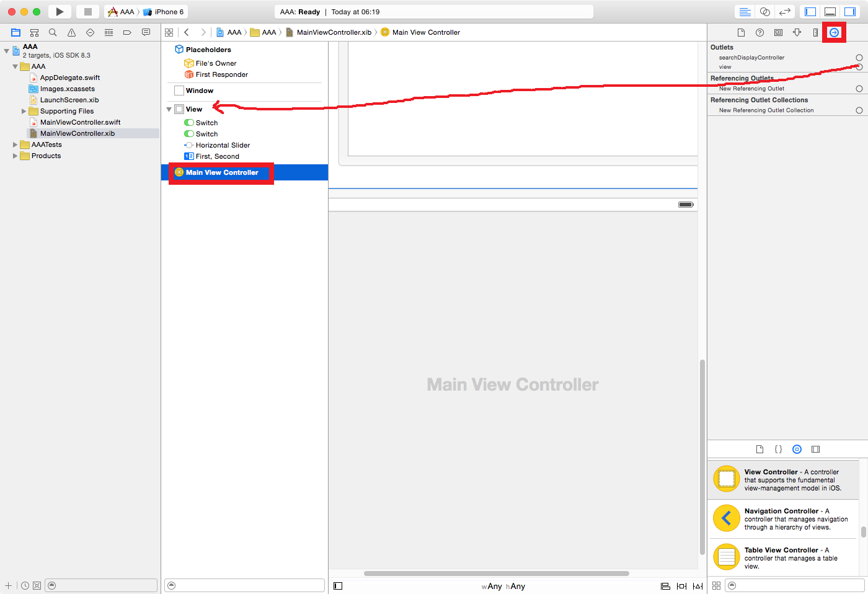The image size is (868, 594).
Task: Show the Project navigator
Action: click(16, 32)
